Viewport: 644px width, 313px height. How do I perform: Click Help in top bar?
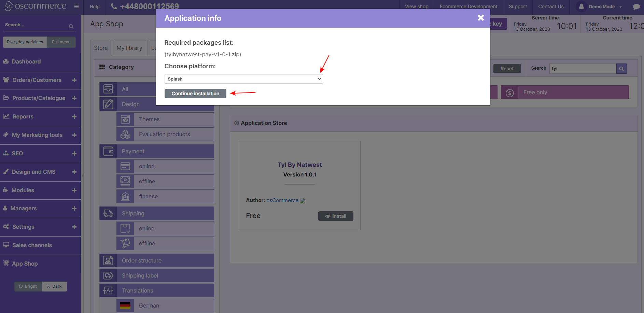click(95, 6)
